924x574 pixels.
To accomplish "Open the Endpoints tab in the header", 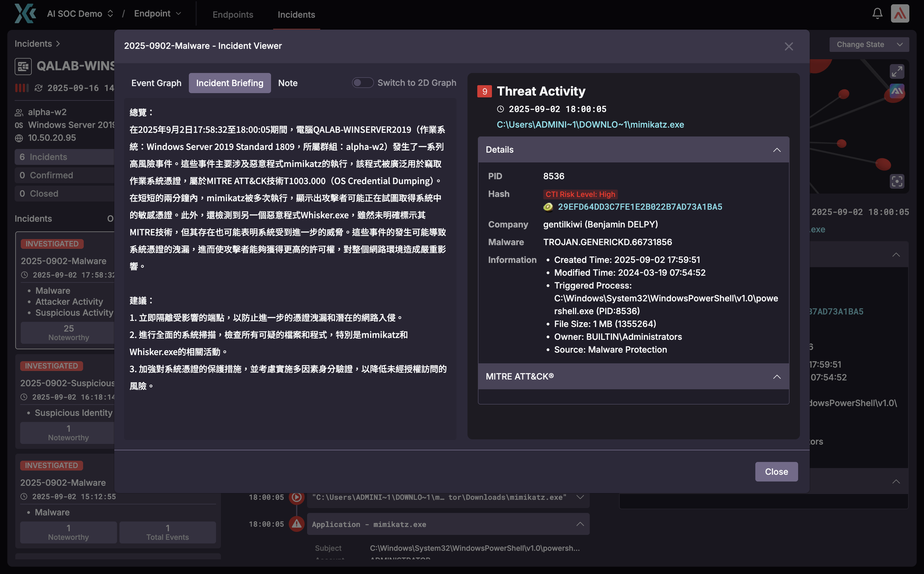I will point(233,15).
